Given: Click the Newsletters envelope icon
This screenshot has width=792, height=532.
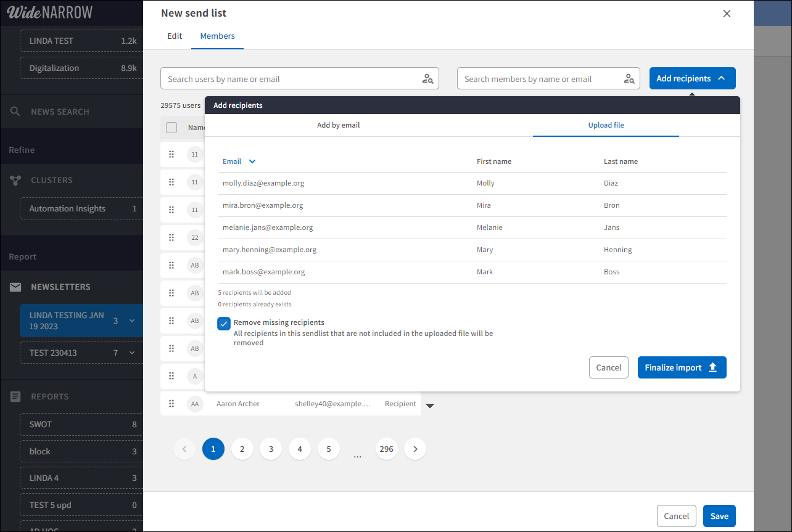Looking at the screenshot, I should [x=15, y=286].
